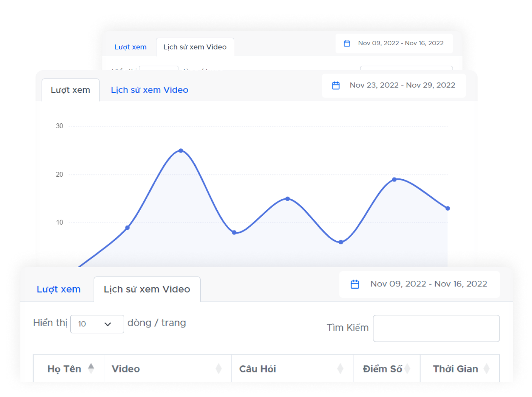Screen dimensions: 532x397
Task: Click the sort arrows on the Họ Tên column
Action: [x=92, y=369]
